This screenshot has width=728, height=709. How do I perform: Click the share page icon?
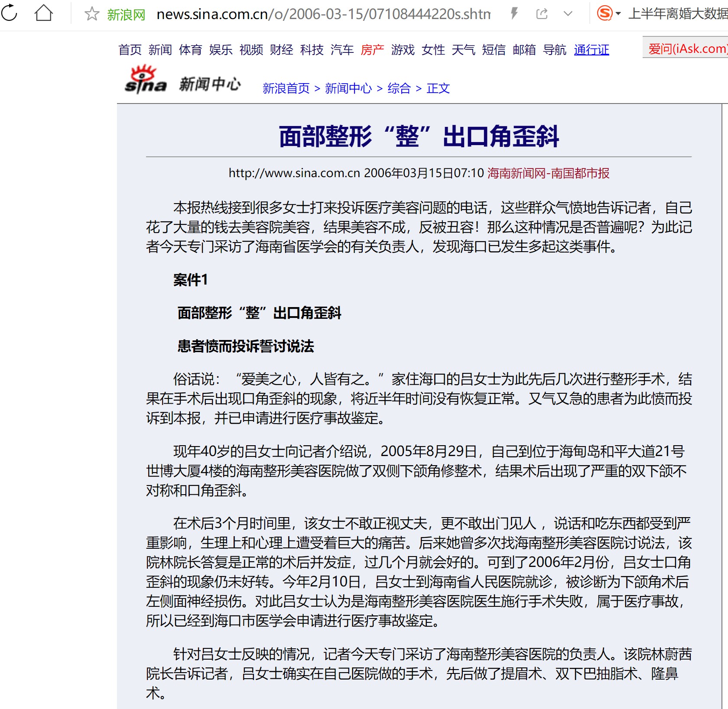(542, 14)
